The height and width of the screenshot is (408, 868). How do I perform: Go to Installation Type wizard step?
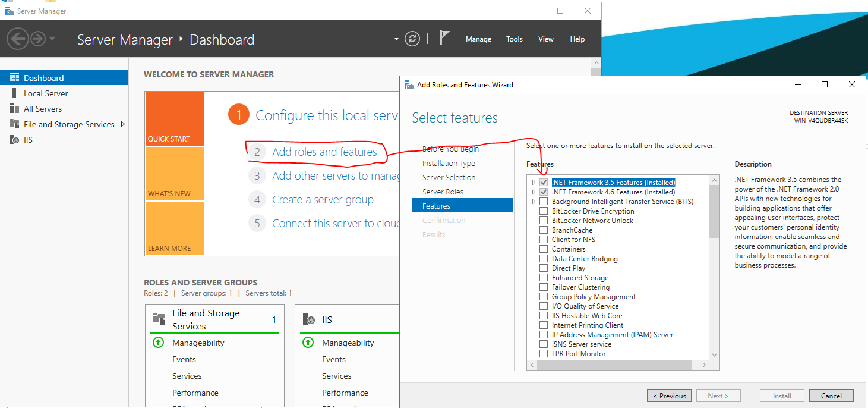(449, 163)
